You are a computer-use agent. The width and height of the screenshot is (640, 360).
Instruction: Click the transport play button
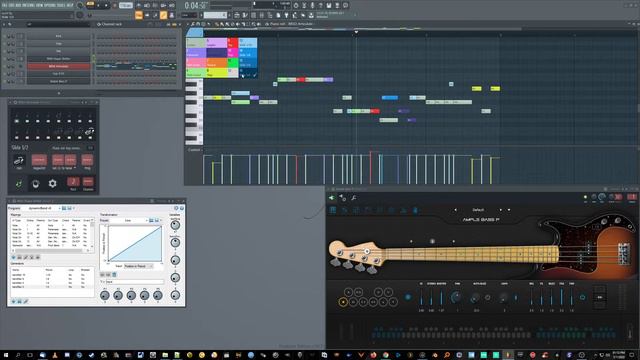(x=99, y=6)
